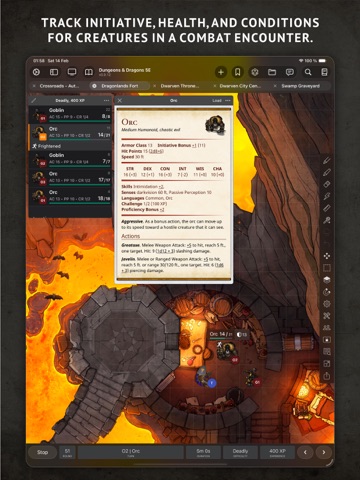Toggle the sidebar panel icon

pyautogui.click(x=54, y=72)
